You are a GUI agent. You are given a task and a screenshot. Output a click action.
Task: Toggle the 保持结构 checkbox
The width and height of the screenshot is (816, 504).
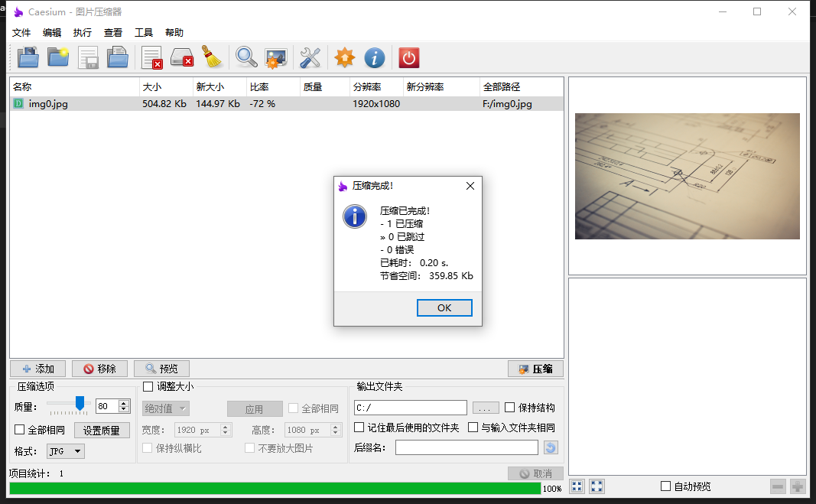(x=510, y=407)
